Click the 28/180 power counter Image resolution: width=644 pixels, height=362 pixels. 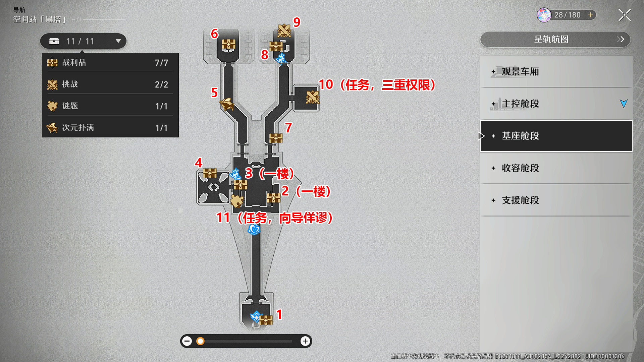coord(567,15)
